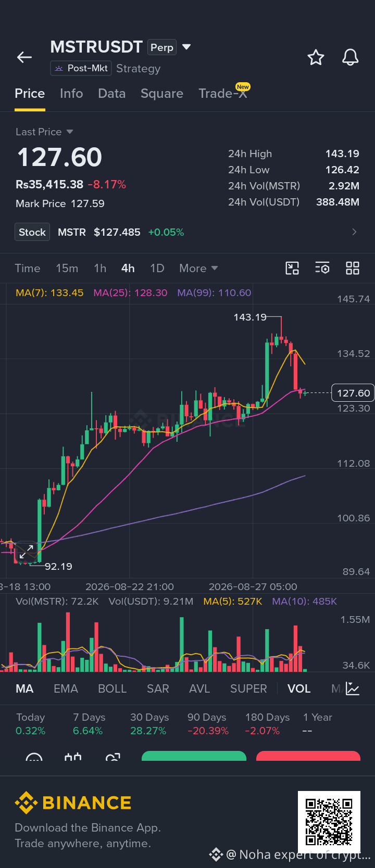This screenshot has height=868, width=375.
Task: Switch to the Info tab
Action: [x=71, y=93]
